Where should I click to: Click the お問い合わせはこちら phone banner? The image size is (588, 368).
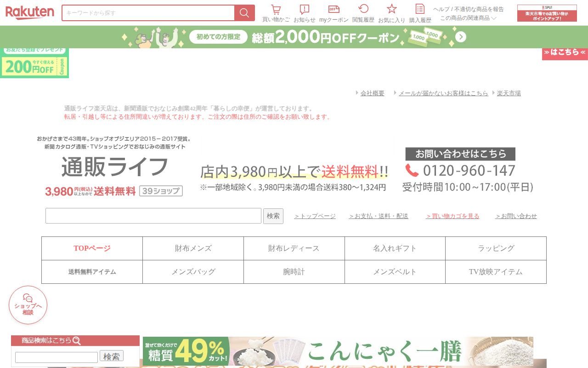(468, 170)
